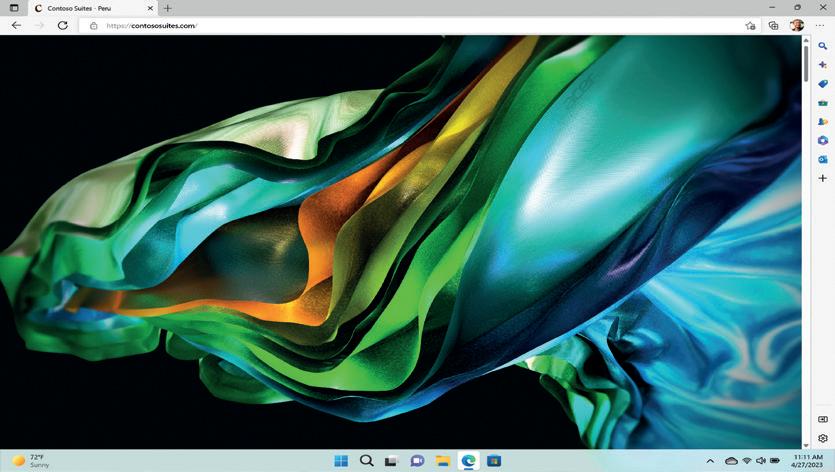This screenshot has height=472, width=835.
Task: Add this page to favorites
Action: [x=750, y=26]
